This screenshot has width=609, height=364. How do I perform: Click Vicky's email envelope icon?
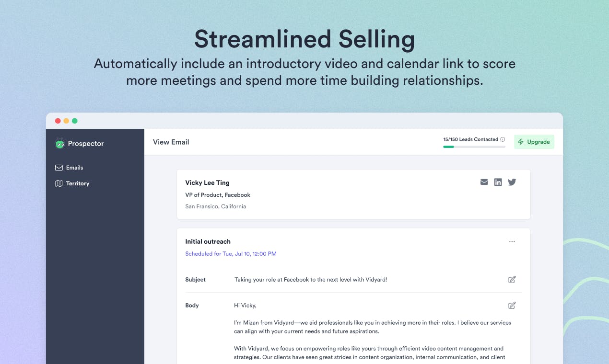484,182
